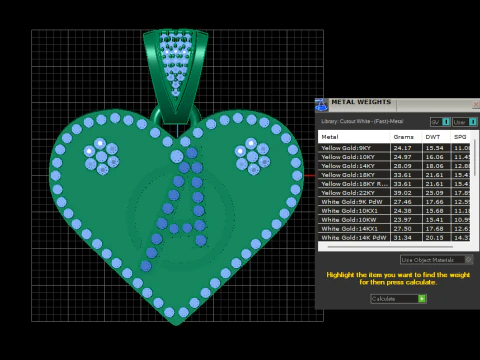Select the Yellow Gold:22KY row

click(394, 193)
